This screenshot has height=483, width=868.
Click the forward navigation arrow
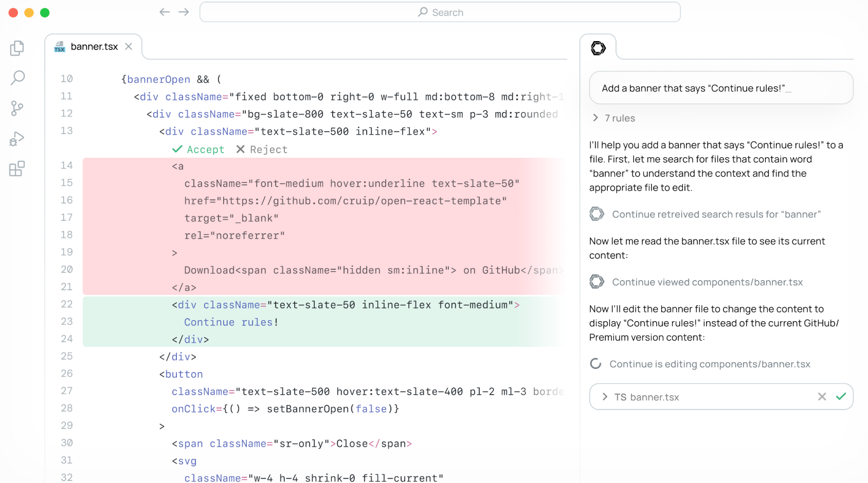184,12
